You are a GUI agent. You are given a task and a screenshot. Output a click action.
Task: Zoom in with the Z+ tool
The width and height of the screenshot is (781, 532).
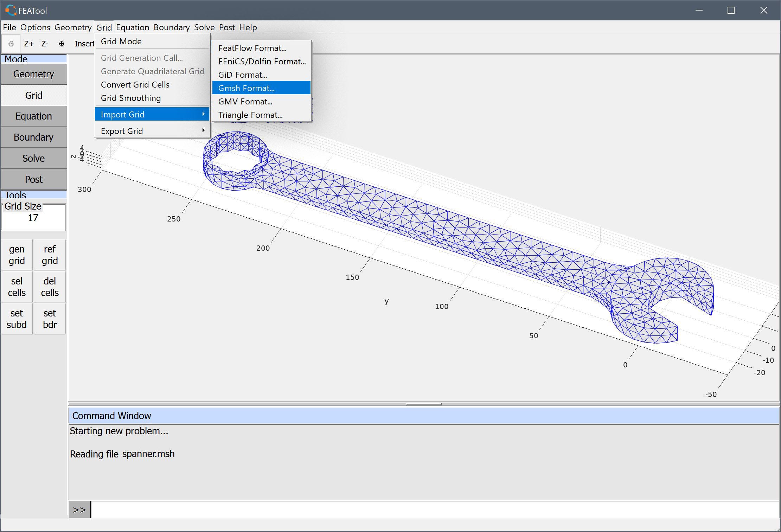point(29,44)
